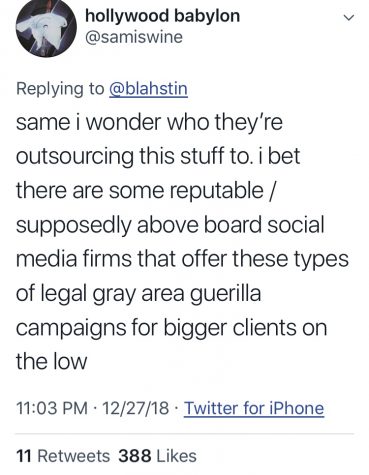Click the word 'outsourcing' in the tweet

[75, 157]
